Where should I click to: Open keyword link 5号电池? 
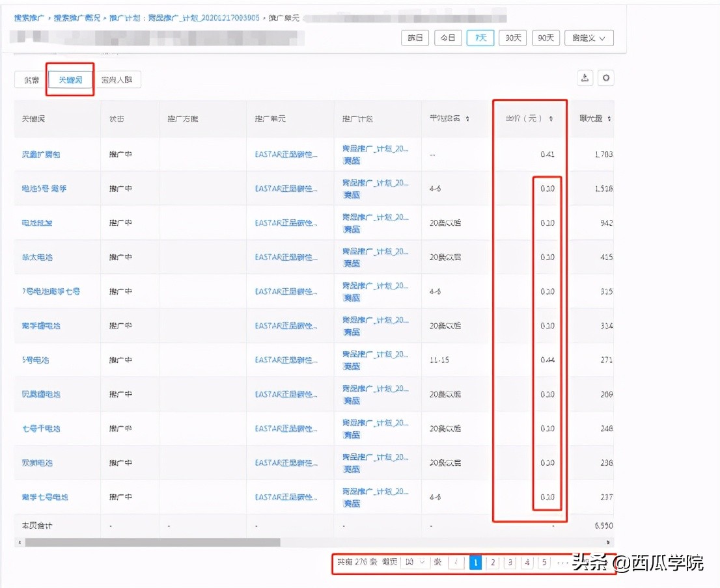click(35, 360)
